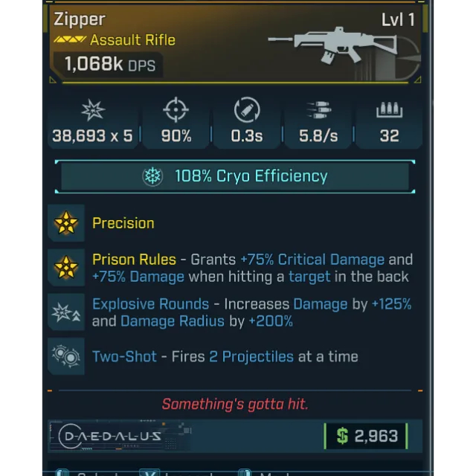
Task: Click the Zipper weapon name title
Action: point(80,20)
